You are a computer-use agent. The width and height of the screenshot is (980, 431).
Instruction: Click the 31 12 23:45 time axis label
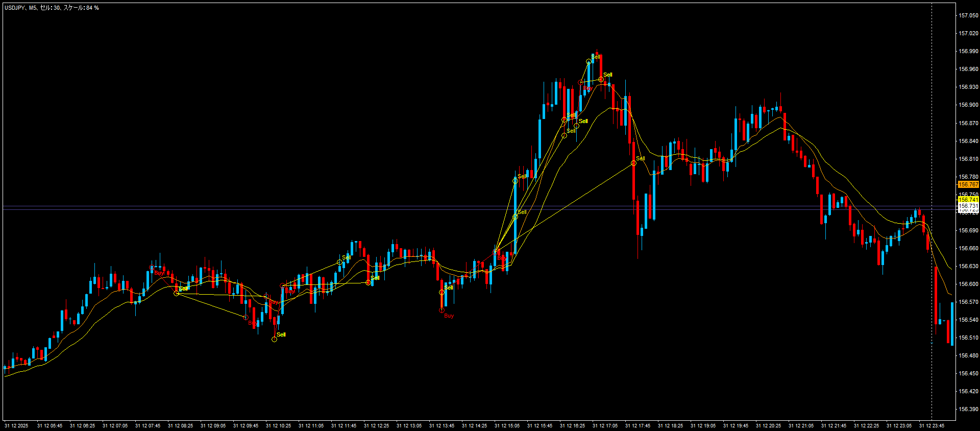(932, 425)
